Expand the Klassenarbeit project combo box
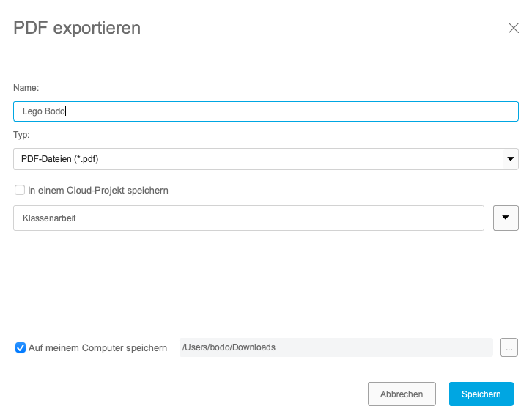532x420 pixels. [248, 218]
